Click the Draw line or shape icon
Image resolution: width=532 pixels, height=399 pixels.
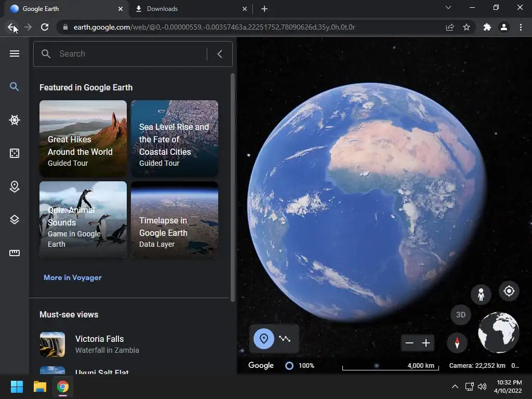tap(285, 339)
